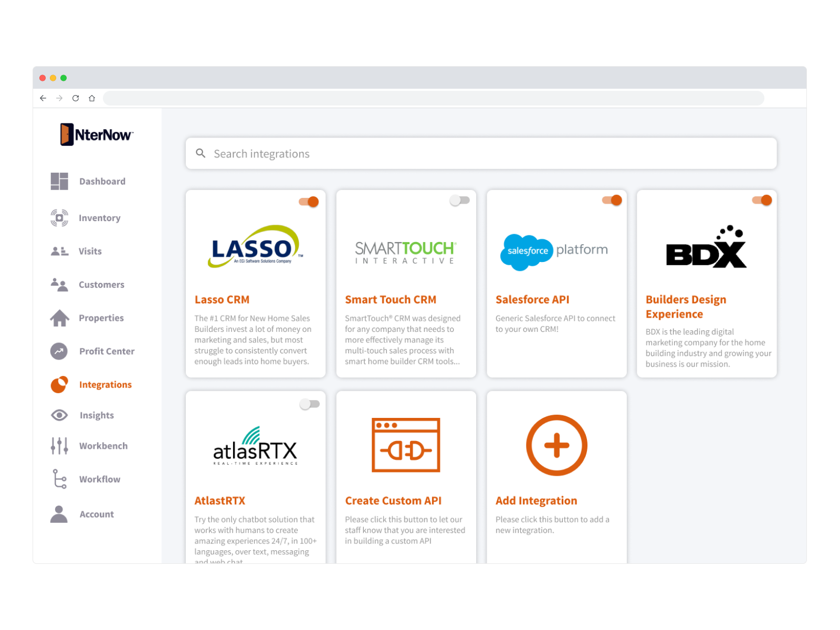Open the Dashboard menu item

(102, 181)
